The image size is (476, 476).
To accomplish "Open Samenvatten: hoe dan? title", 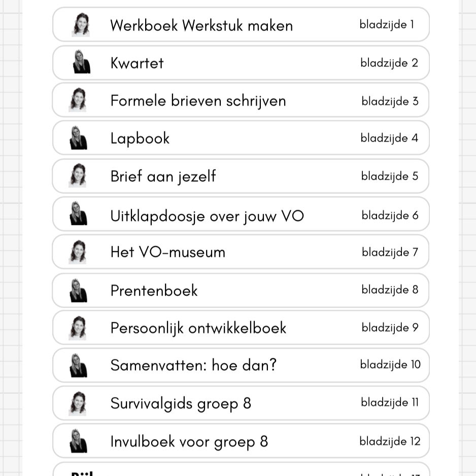I will (193, 365).
